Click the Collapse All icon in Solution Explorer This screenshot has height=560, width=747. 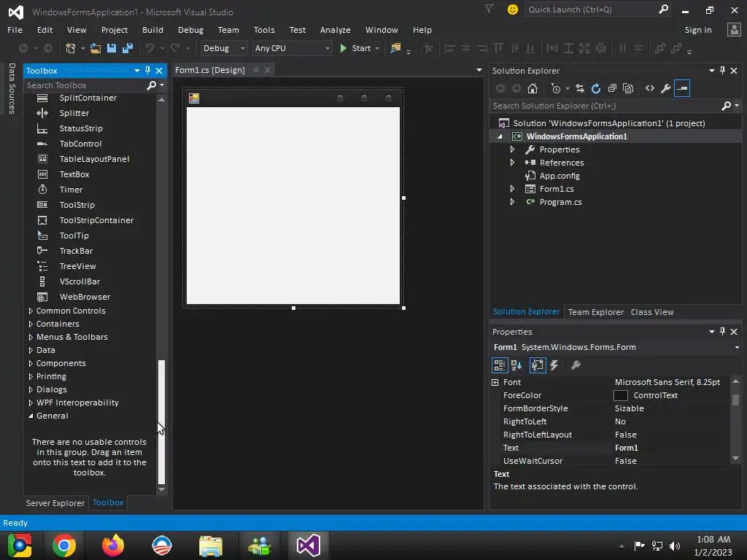(x=612, y=88)
